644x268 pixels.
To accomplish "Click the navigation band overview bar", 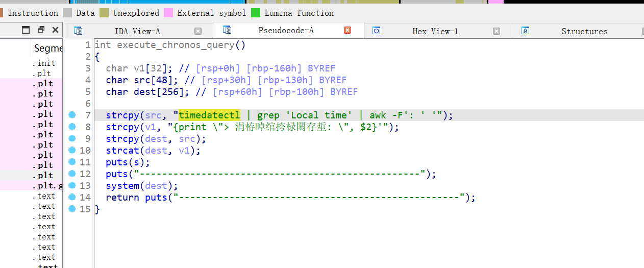I will [322, 2].
